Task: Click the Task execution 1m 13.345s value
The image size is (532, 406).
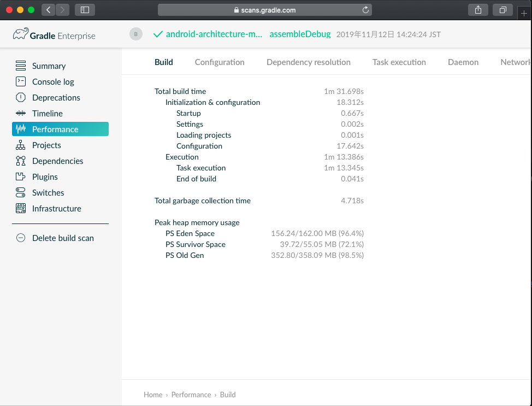Action: 344,168
